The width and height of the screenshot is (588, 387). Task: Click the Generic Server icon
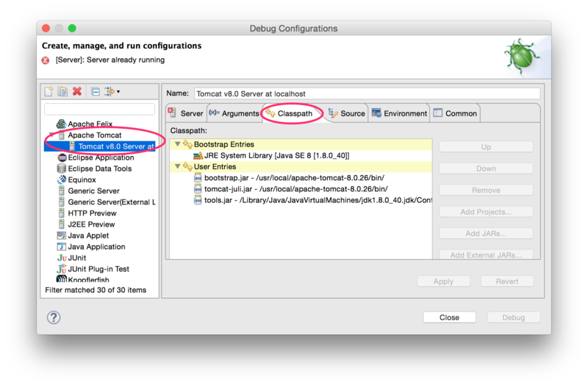point(62,191)
